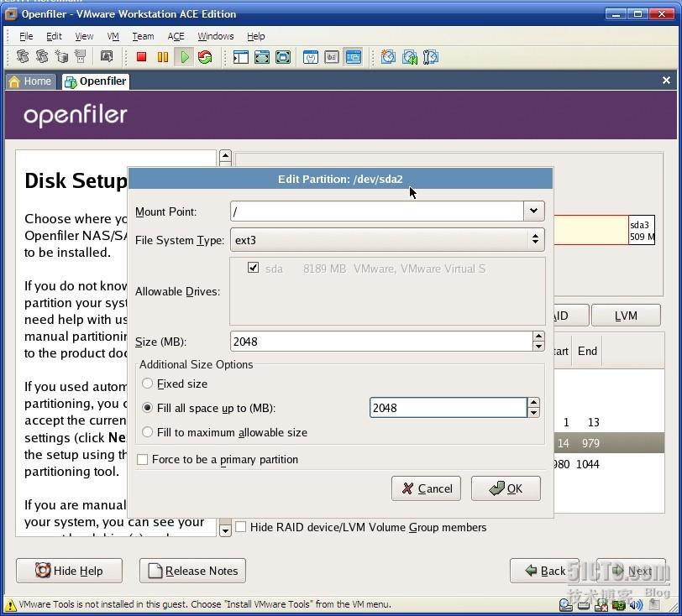
Task: Select the partition row ending at 979
Action: pyautogui.click(x=609, y=443)
